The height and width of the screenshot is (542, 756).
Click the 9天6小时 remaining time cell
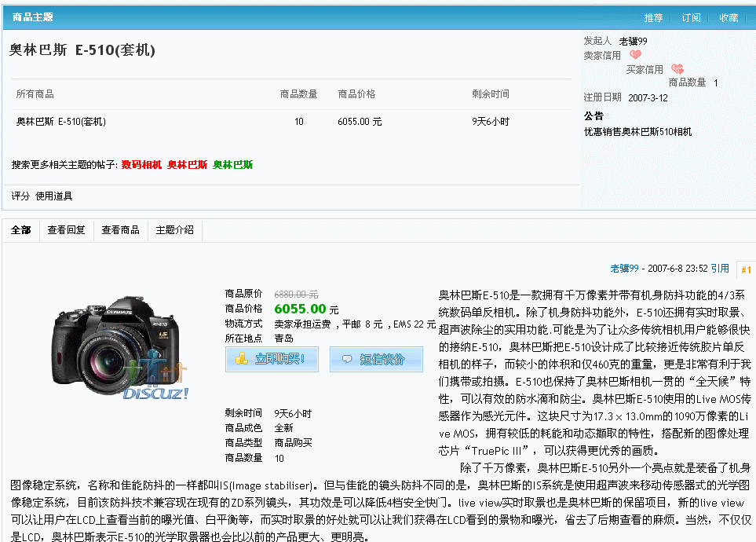pos(491,122)
